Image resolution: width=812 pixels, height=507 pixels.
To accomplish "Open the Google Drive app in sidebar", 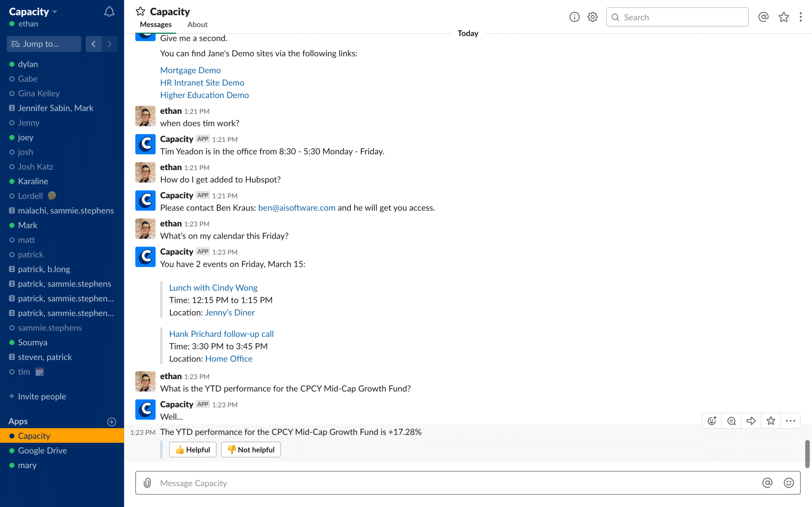I will tap(42, 450).
